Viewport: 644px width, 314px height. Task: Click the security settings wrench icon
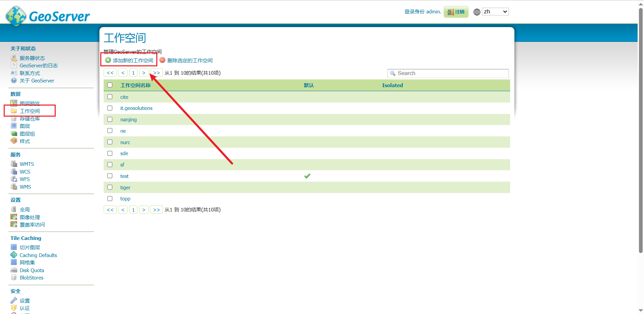14,301
